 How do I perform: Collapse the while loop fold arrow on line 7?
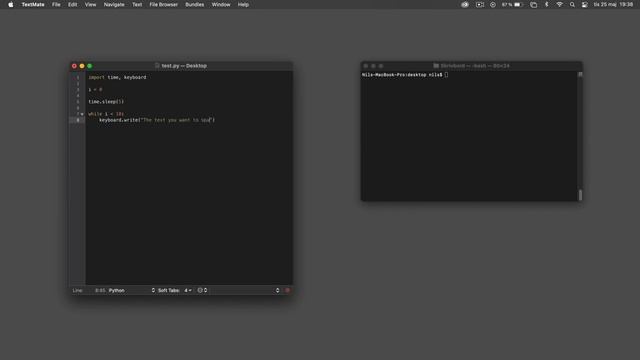point(82,114)
